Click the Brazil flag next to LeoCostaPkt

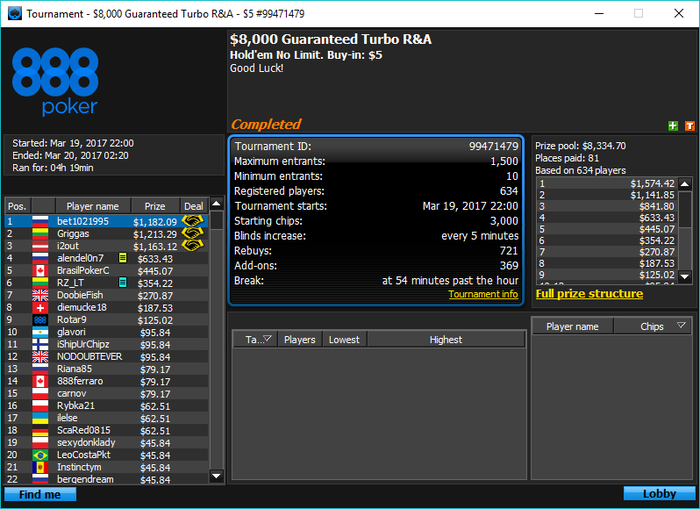point(40,455)
